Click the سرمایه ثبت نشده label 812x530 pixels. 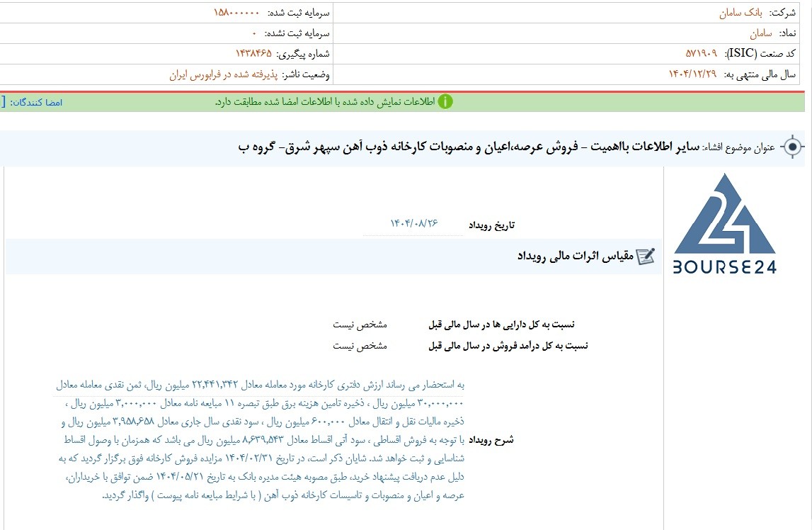(x=297, y=33)
